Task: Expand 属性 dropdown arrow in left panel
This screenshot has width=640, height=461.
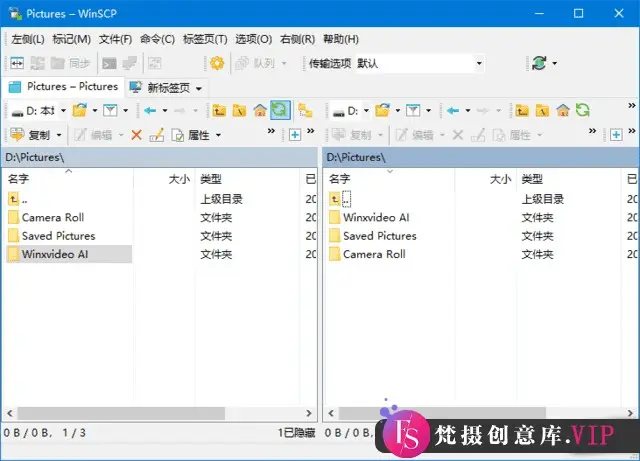Action: 218,135
